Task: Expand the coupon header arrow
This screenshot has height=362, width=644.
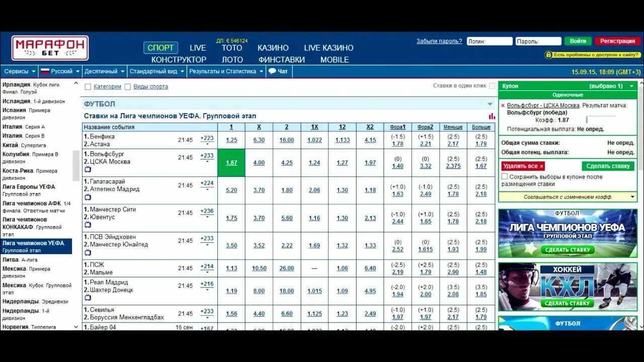Action: 631,86
